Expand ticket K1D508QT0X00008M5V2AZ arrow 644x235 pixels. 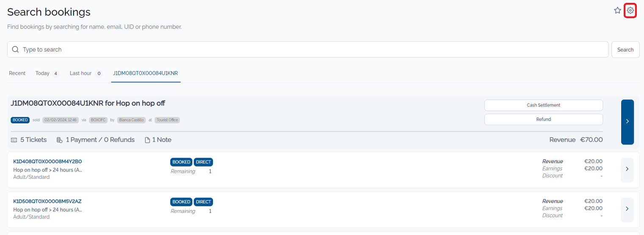(x=627, y=209)
